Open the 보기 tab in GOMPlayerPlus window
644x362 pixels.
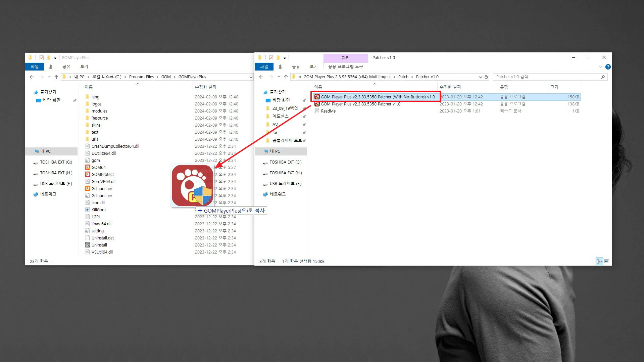84,66
